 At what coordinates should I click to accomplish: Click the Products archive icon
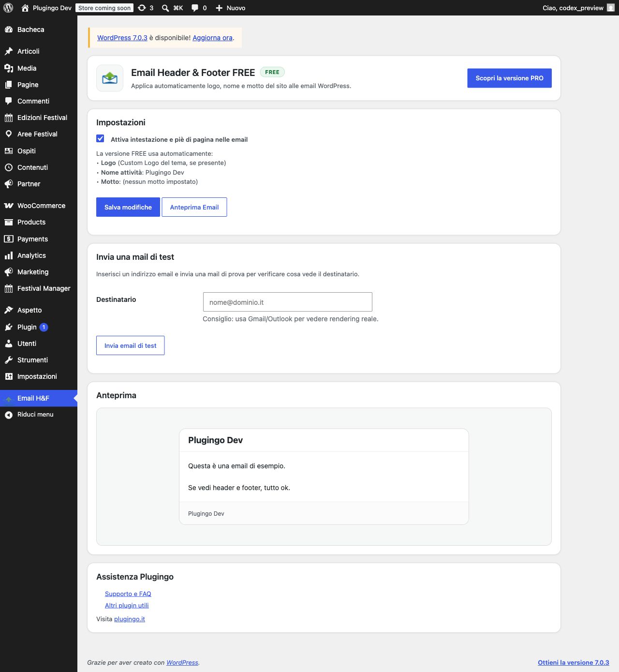(x=9, y=222)
